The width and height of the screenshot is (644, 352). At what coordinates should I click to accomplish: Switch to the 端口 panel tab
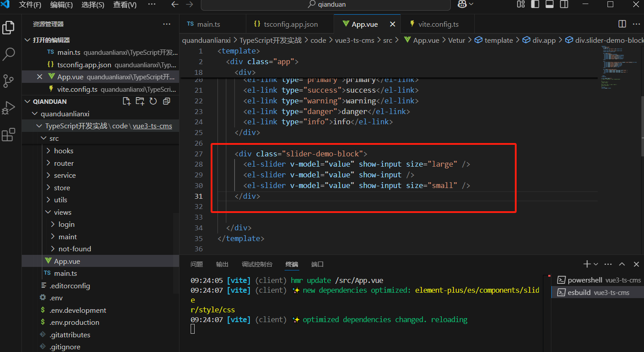[318, 264]
